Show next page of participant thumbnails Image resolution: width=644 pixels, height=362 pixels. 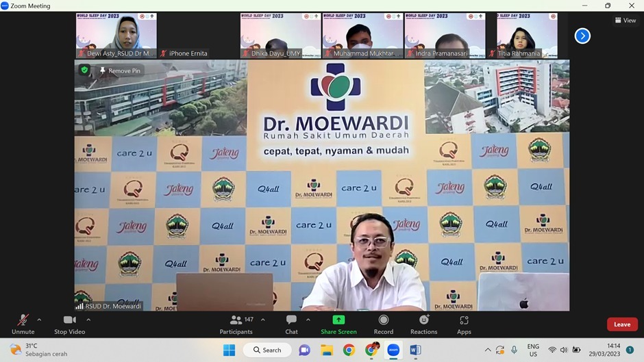[x=582, y=36]
